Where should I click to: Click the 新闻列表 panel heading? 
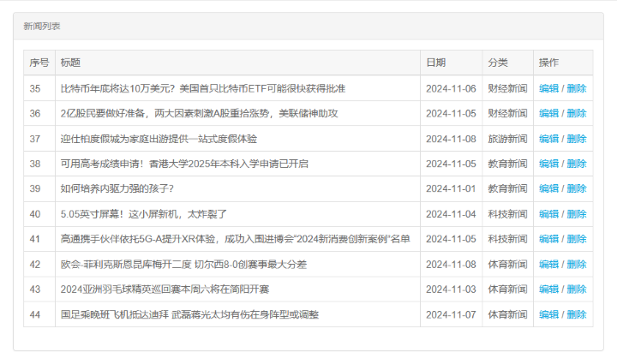(x=42, y=27)
